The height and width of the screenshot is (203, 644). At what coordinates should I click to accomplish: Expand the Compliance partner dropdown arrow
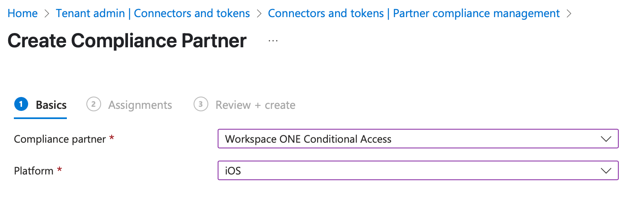(606, 139)
